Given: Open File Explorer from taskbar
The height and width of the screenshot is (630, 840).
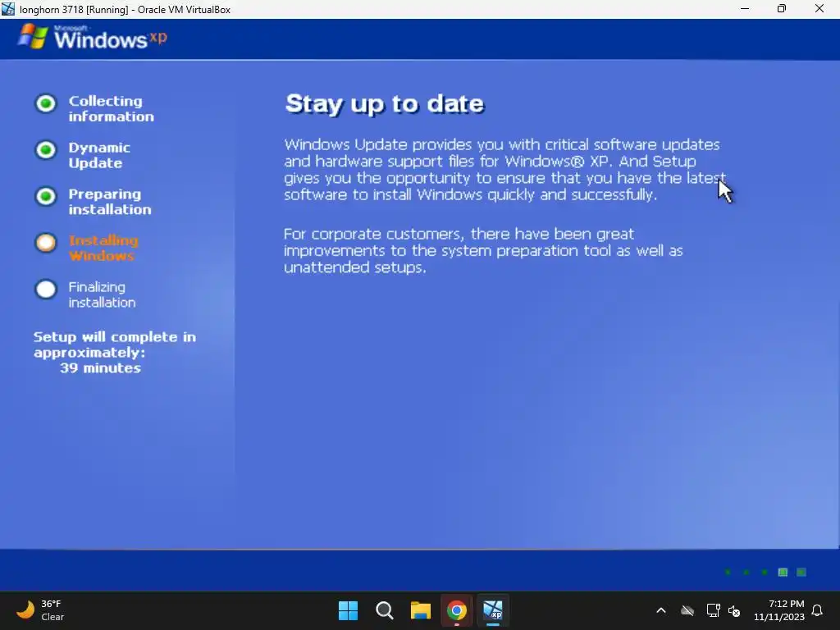Looking at the screenshot, I should point(421,610).
